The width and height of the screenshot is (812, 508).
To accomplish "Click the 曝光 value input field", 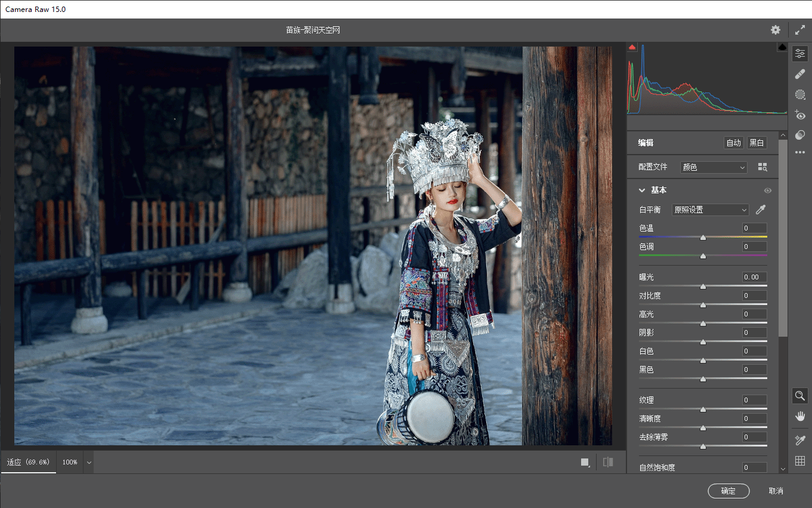I will [x=754, y=276].
